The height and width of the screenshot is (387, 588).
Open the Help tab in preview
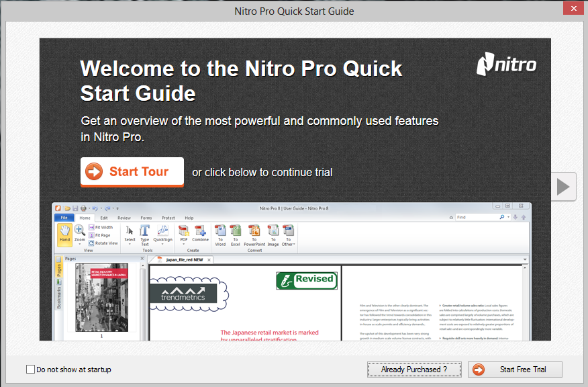click(189, 218)
